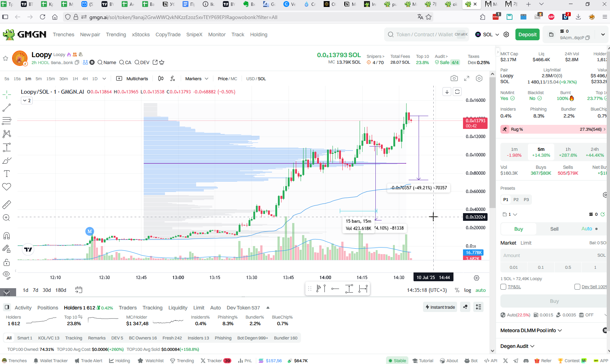Open the wallet count dropdown under Presets

[x=510, y=214]
